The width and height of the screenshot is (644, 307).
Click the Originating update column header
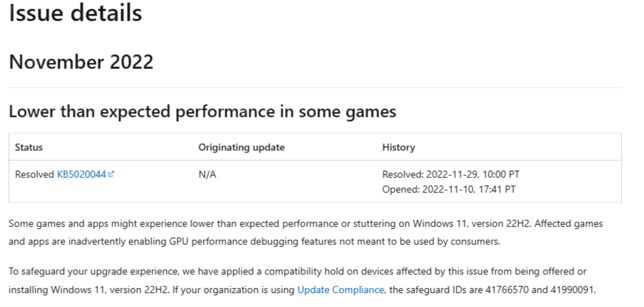click(241, 147)
